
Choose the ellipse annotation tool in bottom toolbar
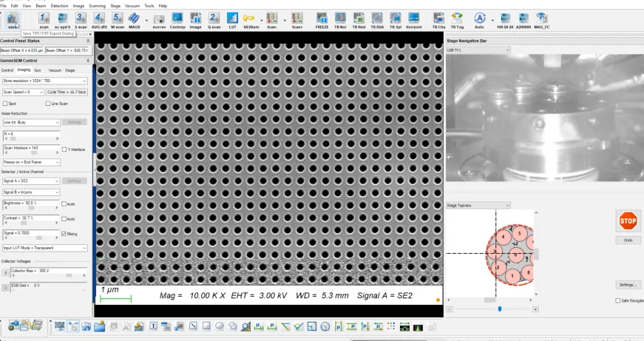pos(220,326)
